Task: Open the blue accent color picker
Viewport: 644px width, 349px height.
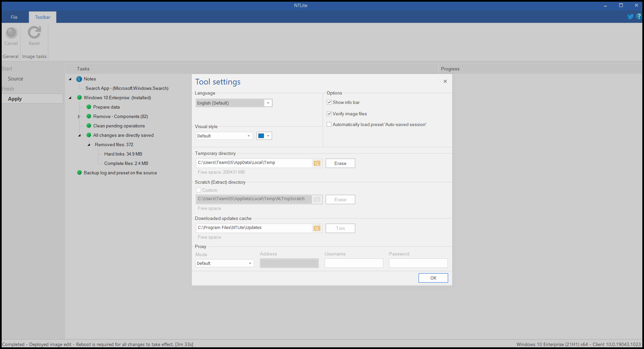Action: (x=264, y=136)
